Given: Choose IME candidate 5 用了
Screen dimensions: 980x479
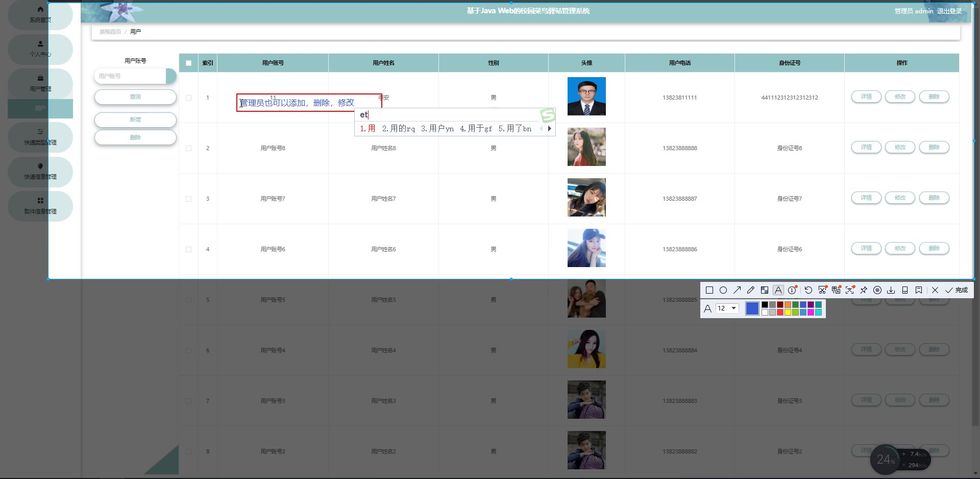Looking at the screenshot, I should pyautogui.click(x=514, y=129).
